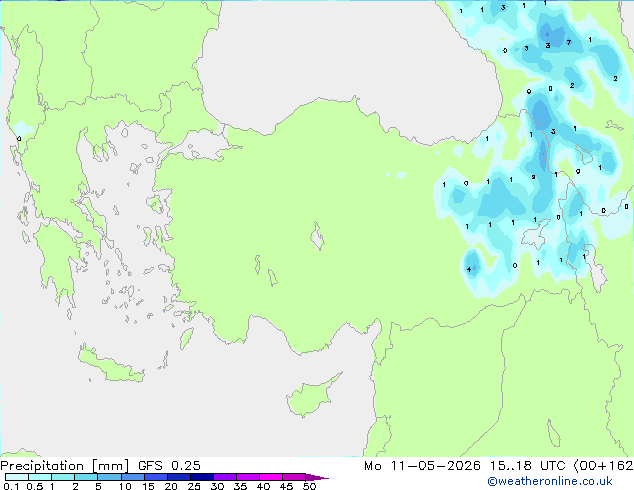Viewport: 634px width, 490px height.
Task: Click the 20–25 mm dark blue swatch
Action: click(x=178, y=477)
